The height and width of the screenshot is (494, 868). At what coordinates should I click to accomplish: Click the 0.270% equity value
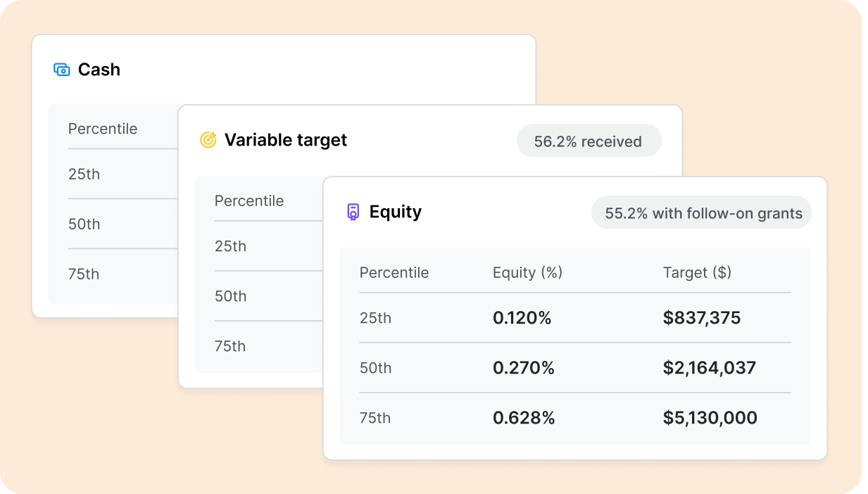(x=523, y=368)
